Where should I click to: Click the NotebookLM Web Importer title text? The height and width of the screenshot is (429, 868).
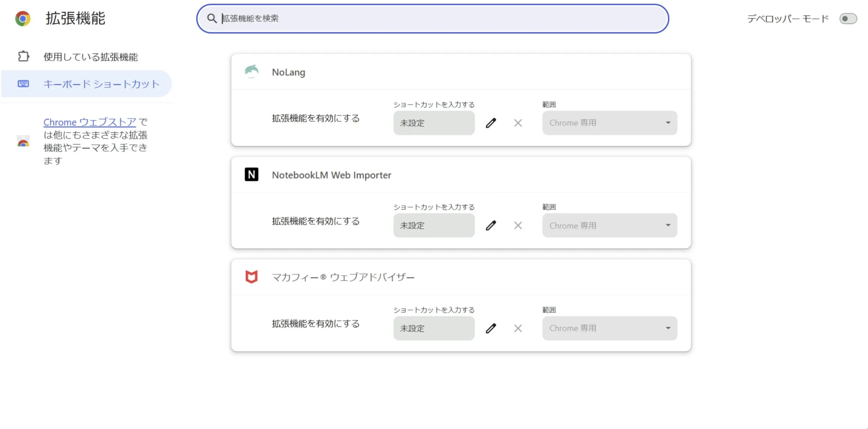coord(331,175)
